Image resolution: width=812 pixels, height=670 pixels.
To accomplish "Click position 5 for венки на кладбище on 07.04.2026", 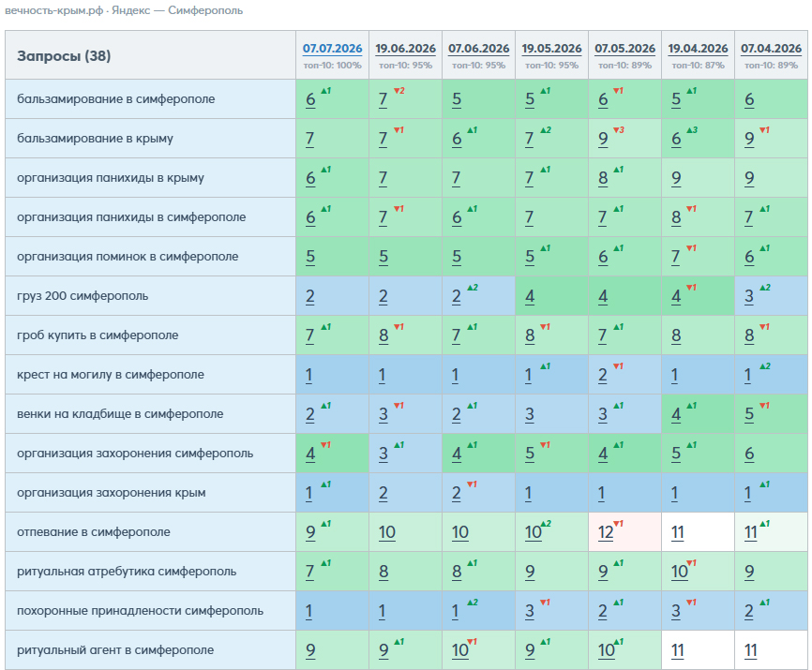I will (x=749, y=414).
